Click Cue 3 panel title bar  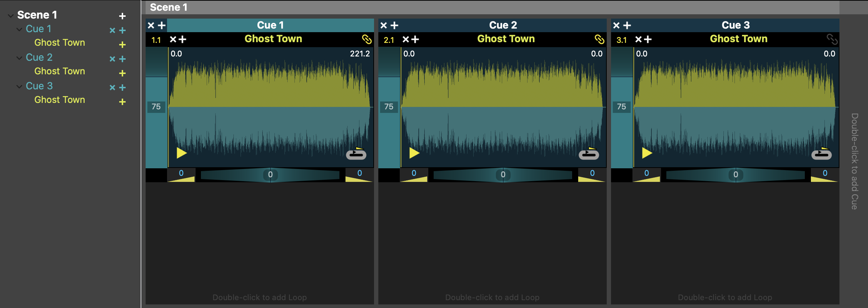coord(736,25)
